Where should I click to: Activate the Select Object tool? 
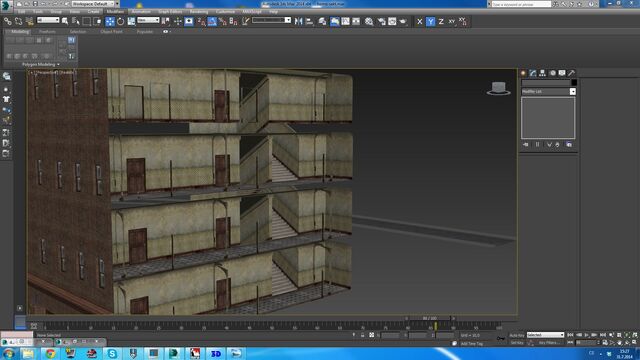tap(65, 21)
